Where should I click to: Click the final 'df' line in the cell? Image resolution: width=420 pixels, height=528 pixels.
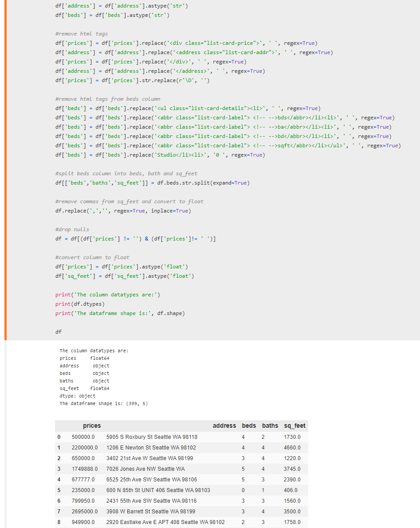tap(59, 332)
